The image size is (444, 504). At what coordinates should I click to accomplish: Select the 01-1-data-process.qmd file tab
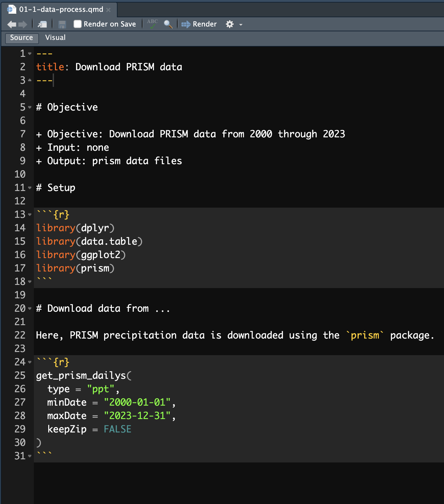[61, 10]
